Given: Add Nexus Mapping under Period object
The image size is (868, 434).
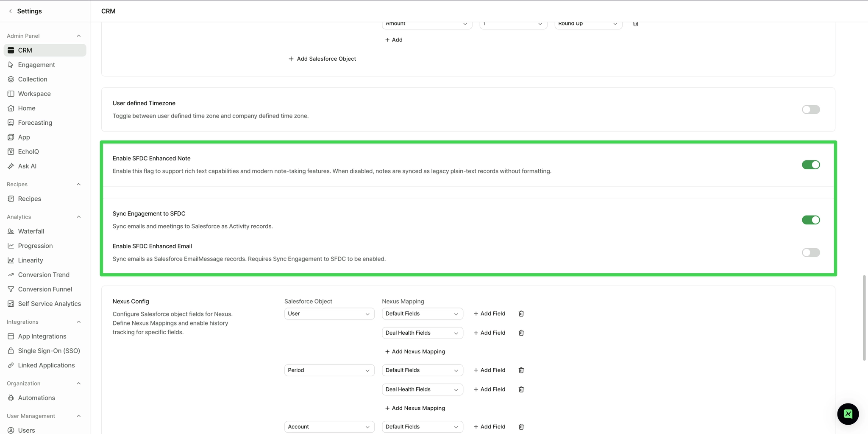Looking at the screenshot, I should click(415, 408).
